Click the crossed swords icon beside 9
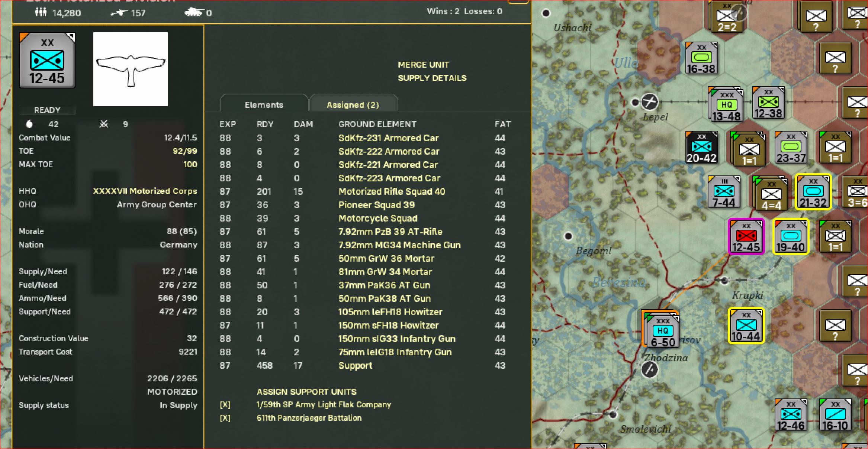Image resolution: width=868 pixels, height=449 pixels. click(104, 124)
